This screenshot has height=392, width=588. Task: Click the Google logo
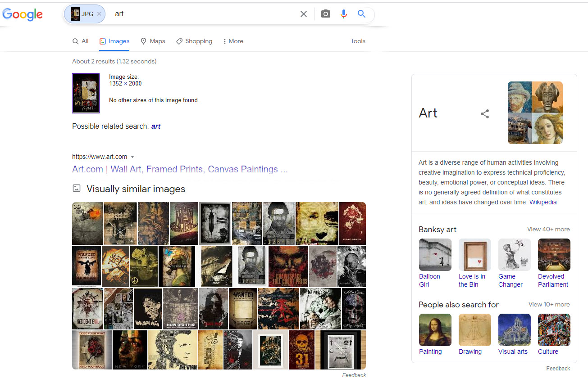(x=23, y=14)
